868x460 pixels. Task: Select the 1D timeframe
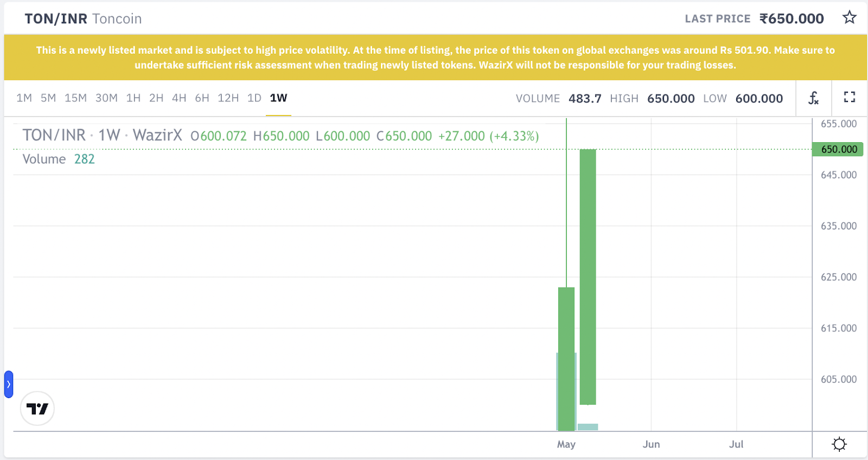(x=254, y=98)
